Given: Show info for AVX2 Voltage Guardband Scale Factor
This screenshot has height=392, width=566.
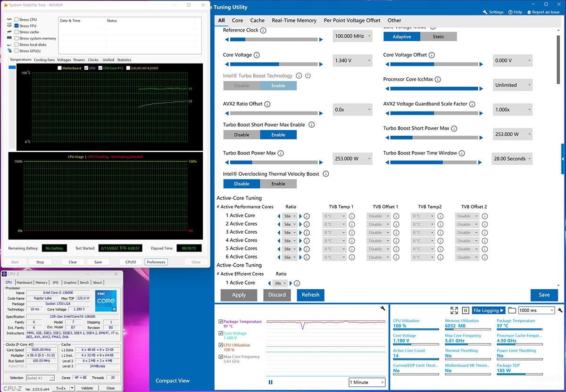Looking at the screenshot, I should (472, 104).
